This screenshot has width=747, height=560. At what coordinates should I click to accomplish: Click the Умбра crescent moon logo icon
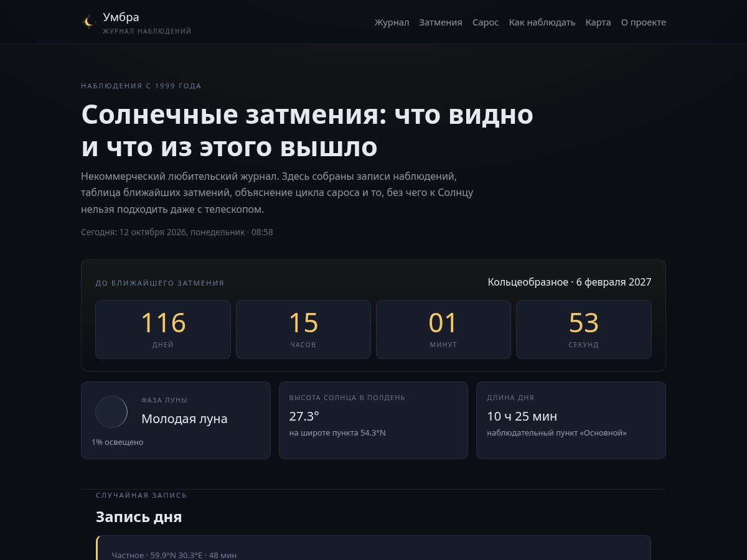click(89, 22)
